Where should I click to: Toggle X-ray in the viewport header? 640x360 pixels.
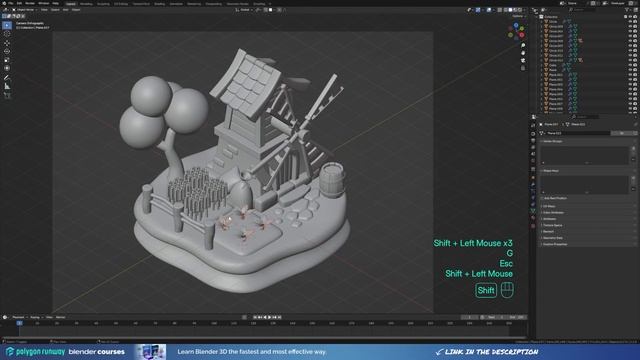pos(499,10)
